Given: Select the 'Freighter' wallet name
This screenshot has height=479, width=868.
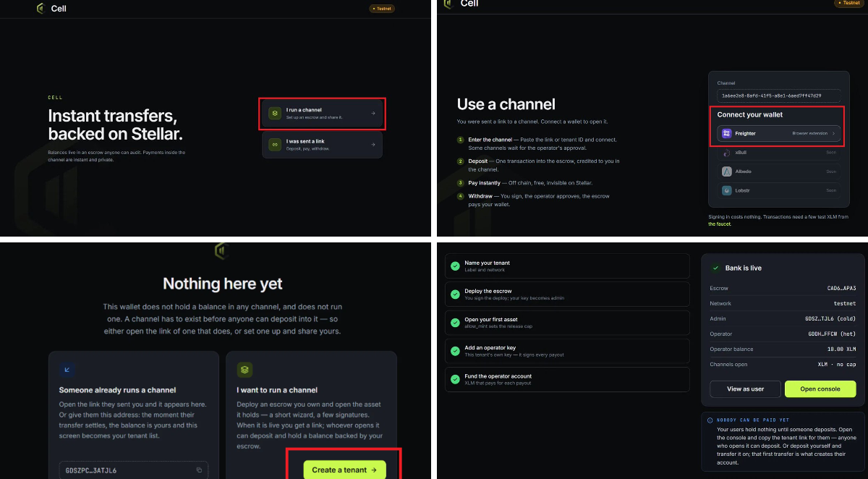Looking at the screenshot, I should click(x=746, y=134).
